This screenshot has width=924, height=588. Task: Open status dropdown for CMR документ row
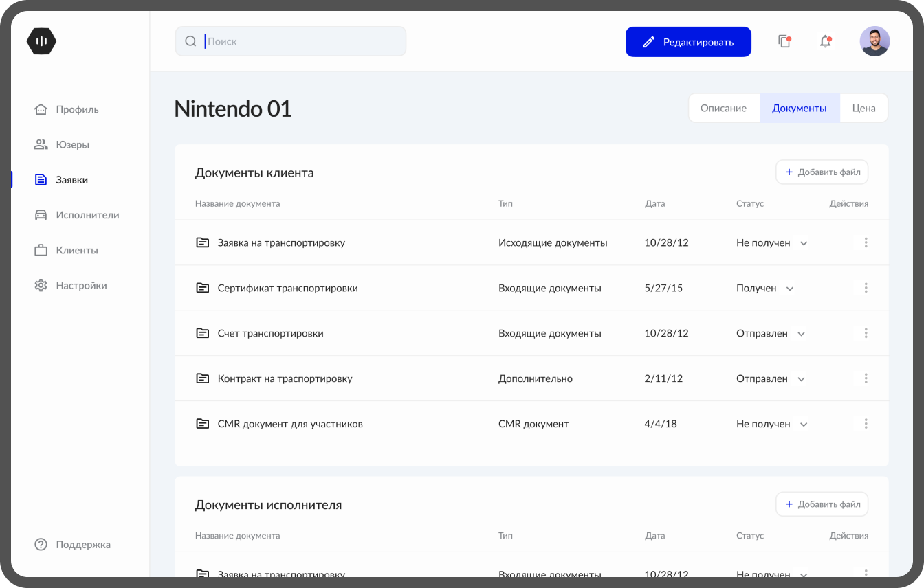(804, 425)
